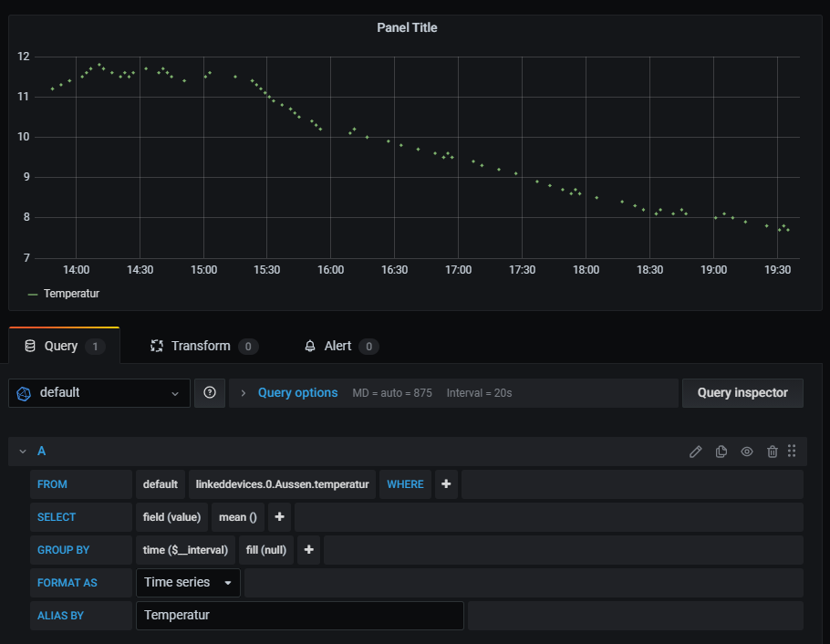Image resolution: width=830 pixels, height=644 pixels.
Task: Click the pencil edit query icon
Action: (x=696, y=452)
